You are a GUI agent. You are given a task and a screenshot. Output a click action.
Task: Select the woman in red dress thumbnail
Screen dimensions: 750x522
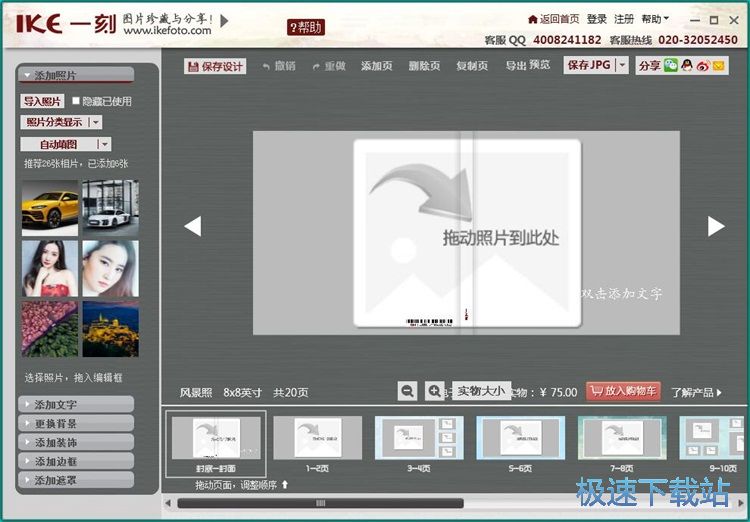coord(50,268)
